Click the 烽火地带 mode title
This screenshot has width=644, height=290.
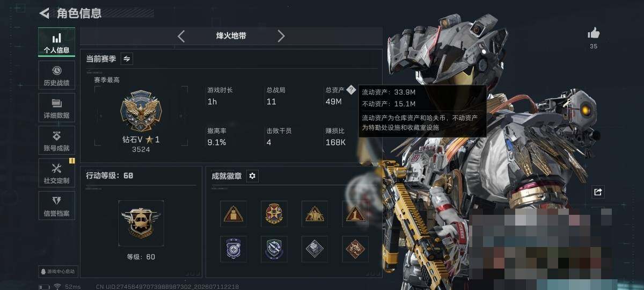pos(231,36)
